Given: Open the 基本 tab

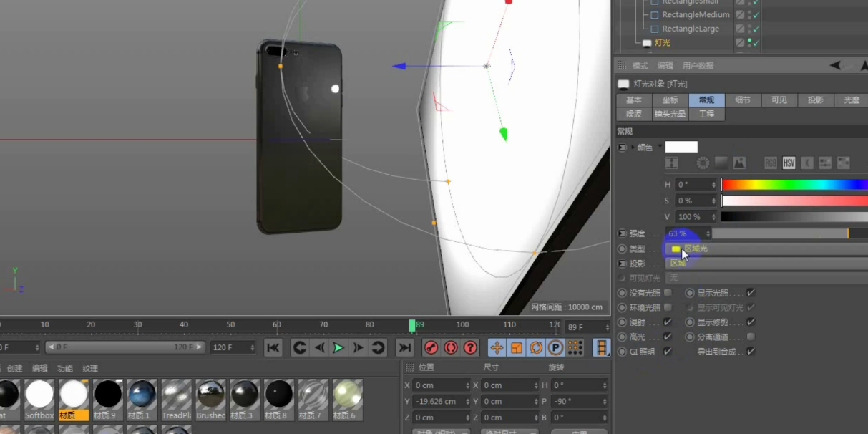Looking at the screenshot, I should (634, 100).
